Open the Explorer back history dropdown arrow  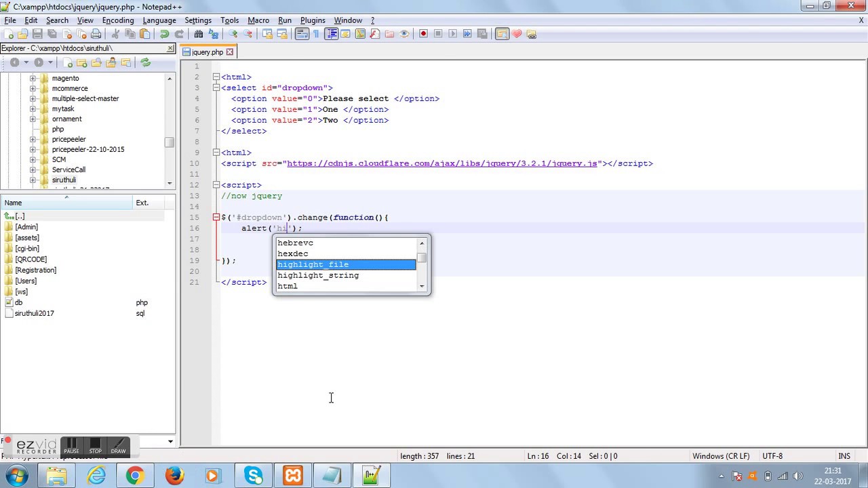pyautogui.click(x=26, y=62)
